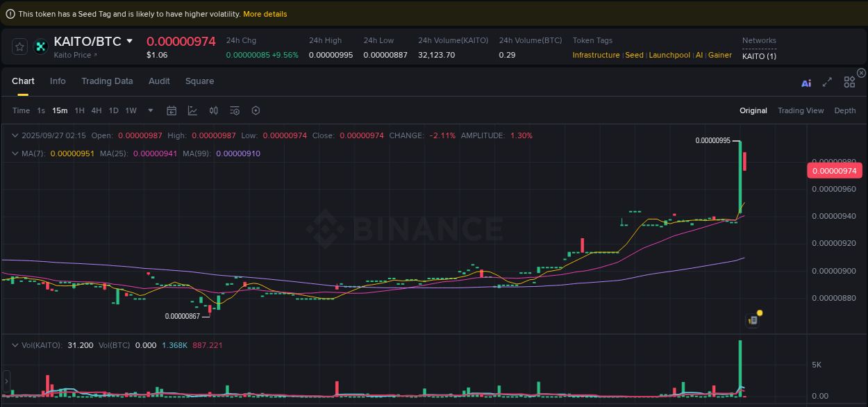Viewport: 868px width, 407px height.
Task: Open the chart layout grid icon
Action: point(849,82)
